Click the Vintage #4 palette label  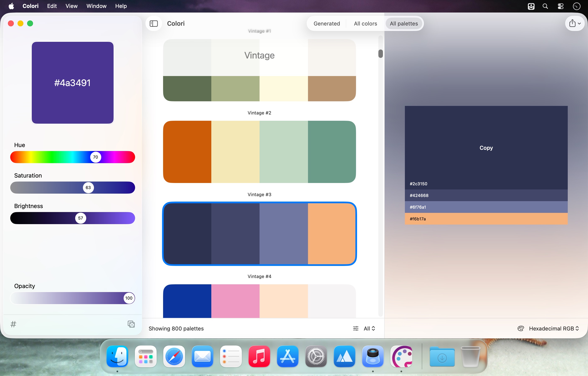tap(259, 276)
